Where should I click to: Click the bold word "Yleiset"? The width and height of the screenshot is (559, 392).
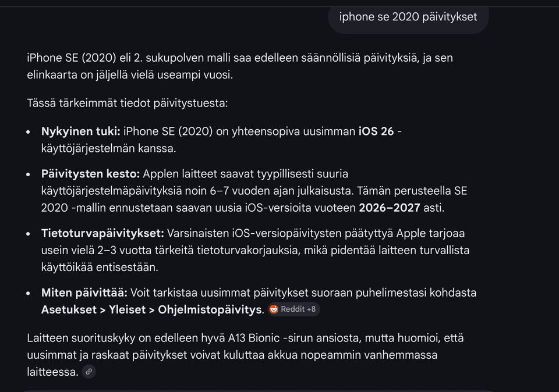[x=127, y=309]
